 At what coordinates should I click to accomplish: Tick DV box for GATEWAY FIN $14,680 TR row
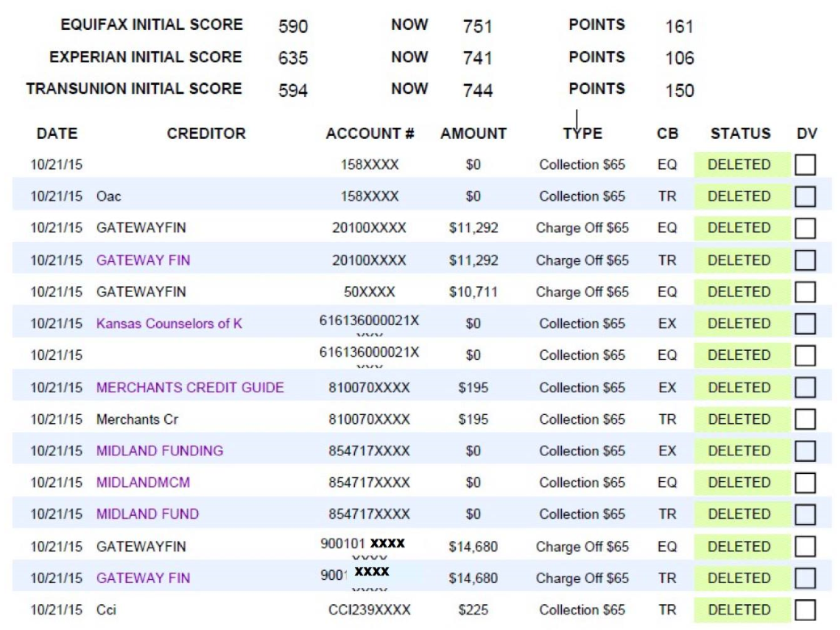click(805, 578)
